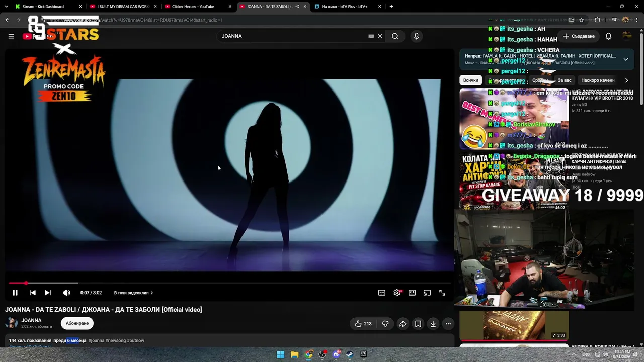The height and width of the screenshot is (362, 644).
Task: Mute the video volume
Action: [66, 293]
